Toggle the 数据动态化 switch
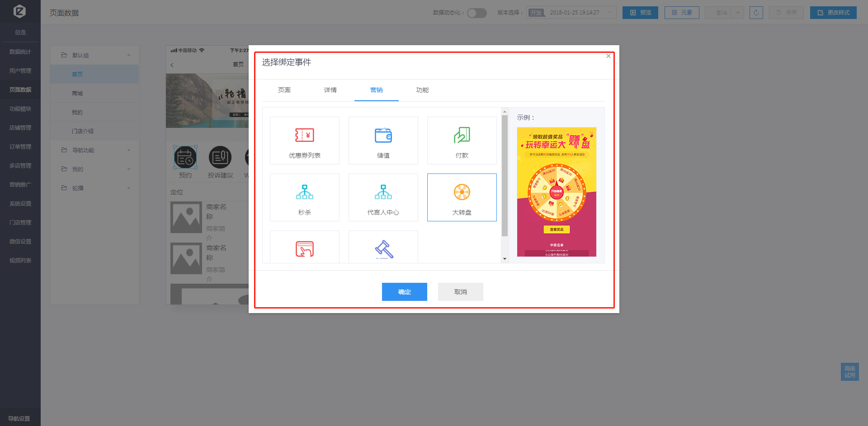This screenshot has height=426, width=868. click(x=476, y=13)
